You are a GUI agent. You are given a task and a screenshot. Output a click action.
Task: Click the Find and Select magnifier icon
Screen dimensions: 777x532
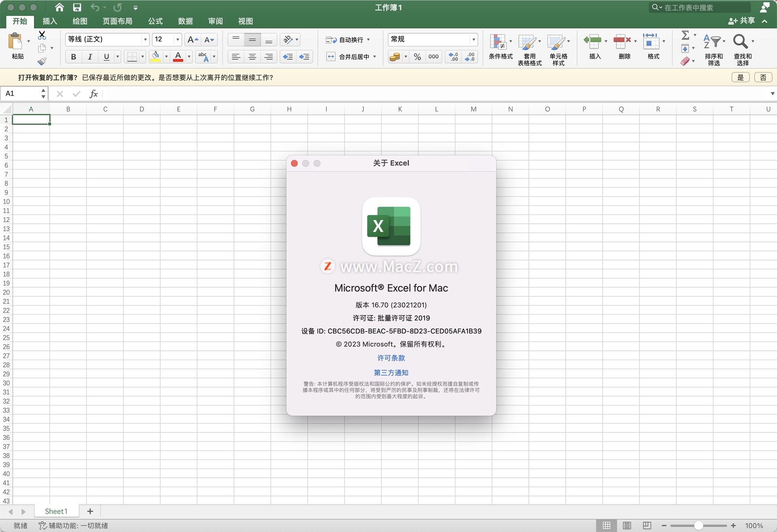[x=741, y=41]
